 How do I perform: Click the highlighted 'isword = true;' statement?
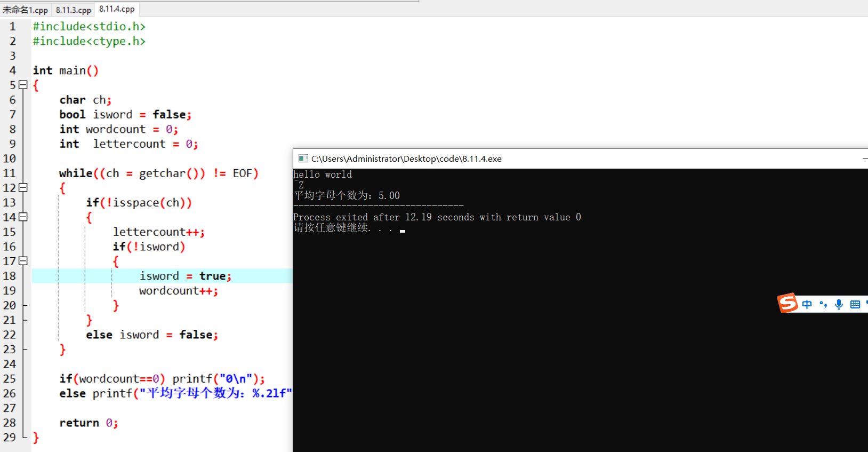coord(186,276)
